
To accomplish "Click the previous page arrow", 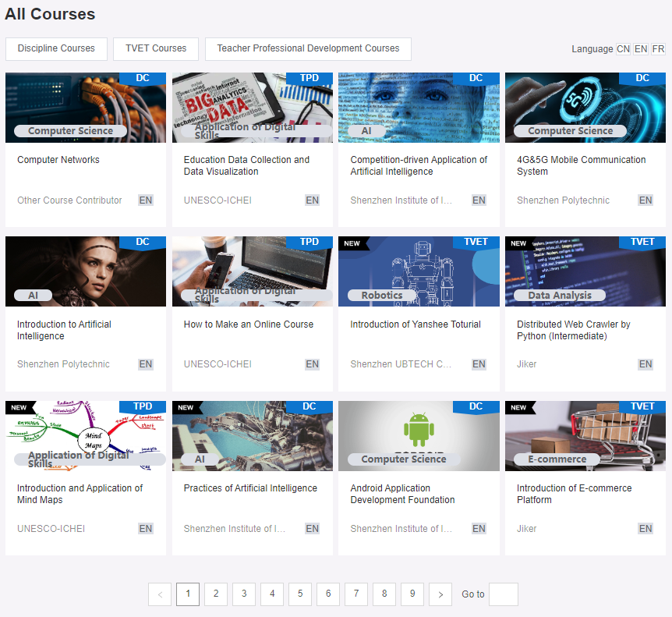I will pos(160,594).
